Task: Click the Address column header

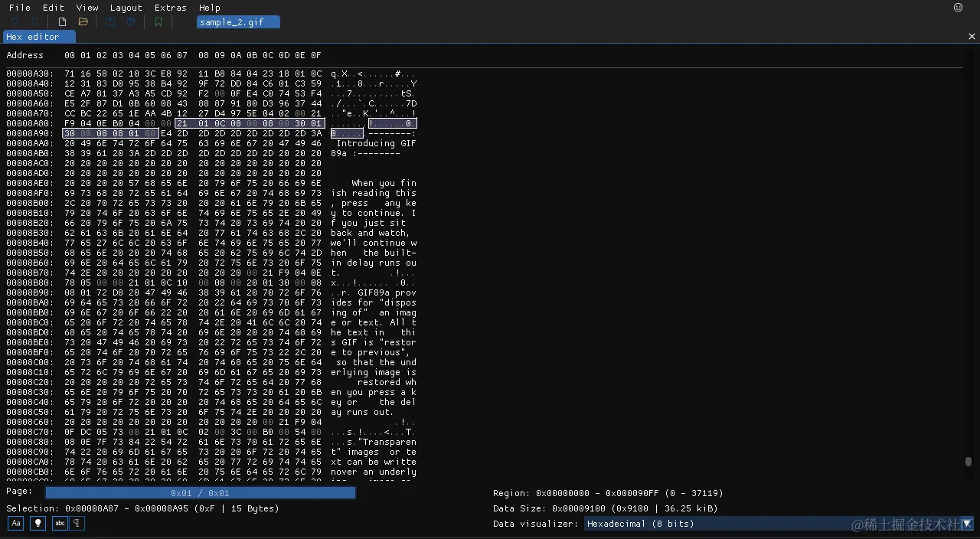Action: pyautogui.click(x=25, y=55)
